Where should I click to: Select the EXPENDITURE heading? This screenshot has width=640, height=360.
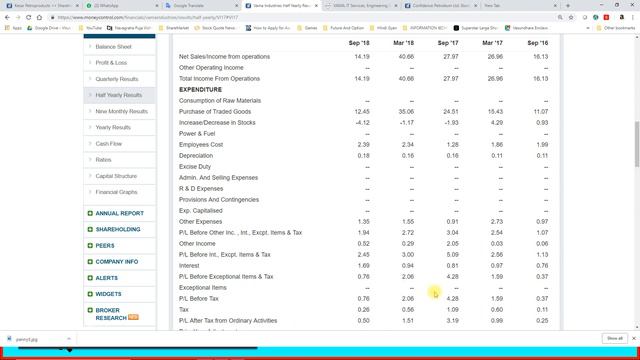[200, 89]
